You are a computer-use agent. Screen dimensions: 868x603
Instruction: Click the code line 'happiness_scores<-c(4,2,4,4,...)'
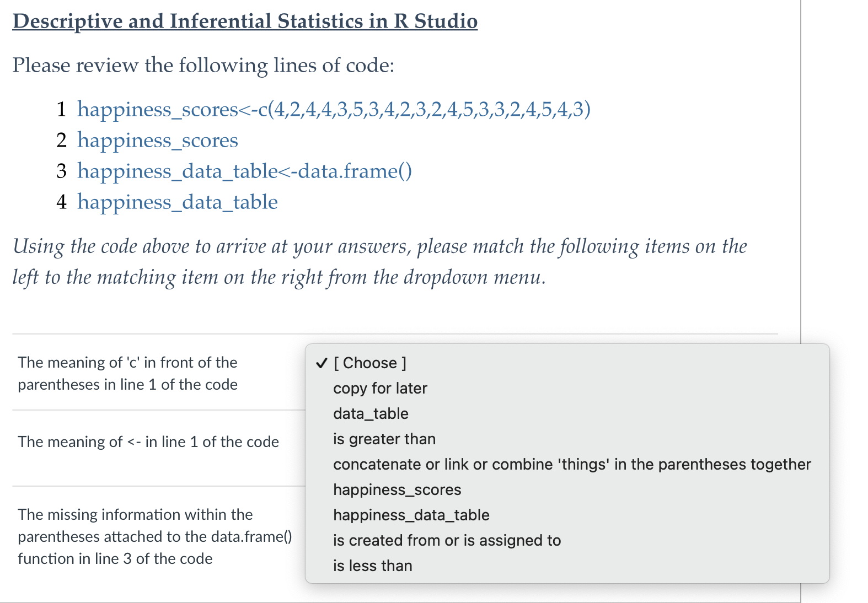tap(334, 109)
